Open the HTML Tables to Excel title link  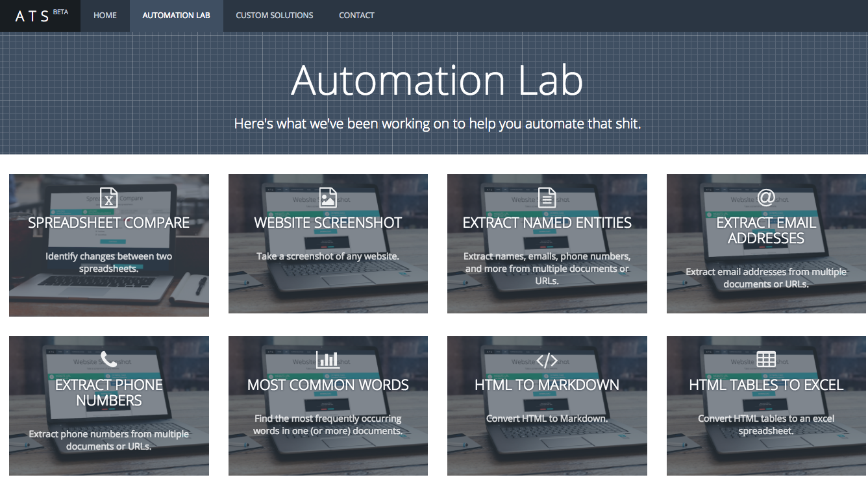pos(766,385)
